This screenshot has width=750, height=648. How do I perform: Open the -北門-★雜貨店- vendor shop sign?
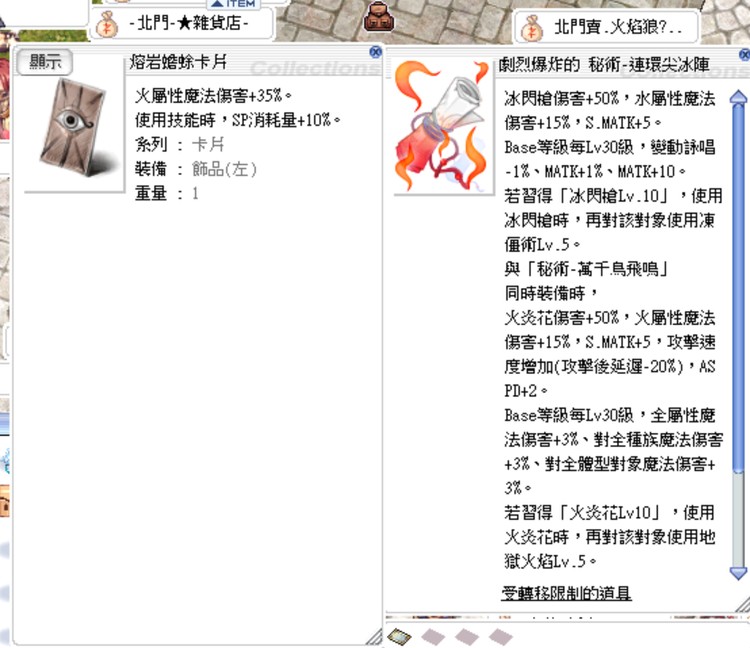click(x=182, y=23)
